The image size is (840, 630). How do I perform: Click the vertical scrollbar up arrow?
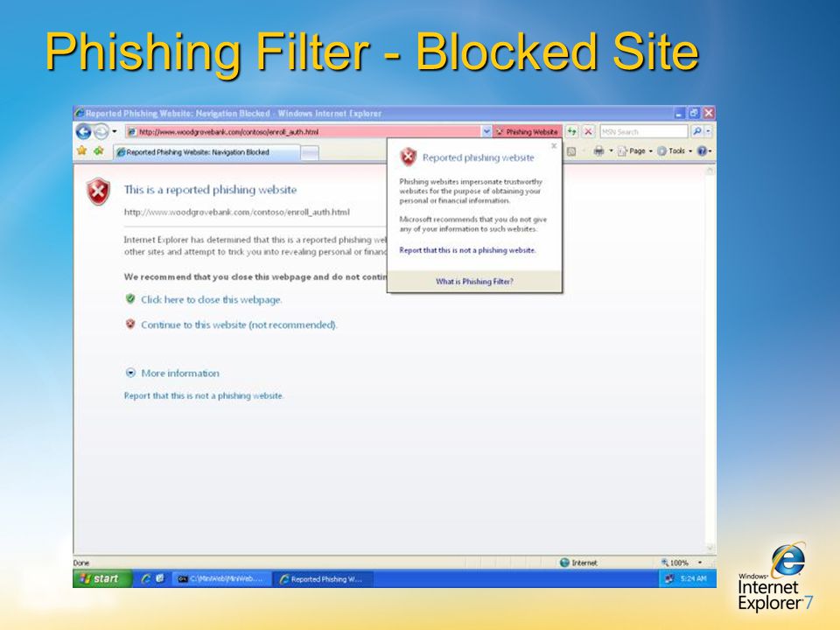[710, 171]
